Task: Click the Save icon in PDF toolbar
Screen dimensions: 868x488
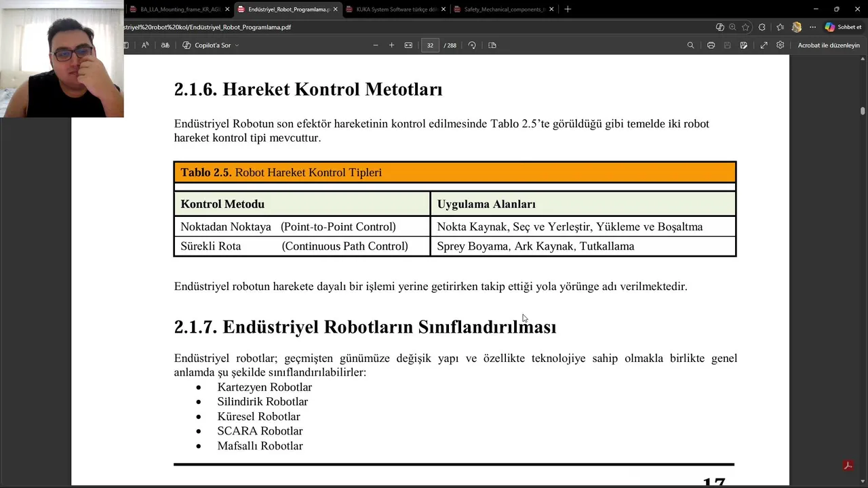Action: click(x=727, y=45)
